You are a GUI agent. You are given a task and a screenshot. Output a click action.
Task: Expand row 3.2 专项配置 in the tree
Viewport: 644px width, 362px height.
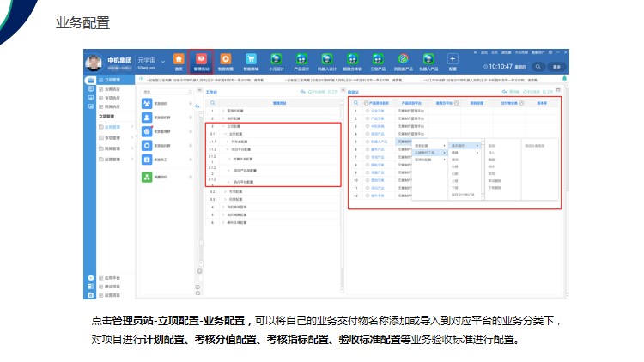pyautogui.click(x=226, y=191)
